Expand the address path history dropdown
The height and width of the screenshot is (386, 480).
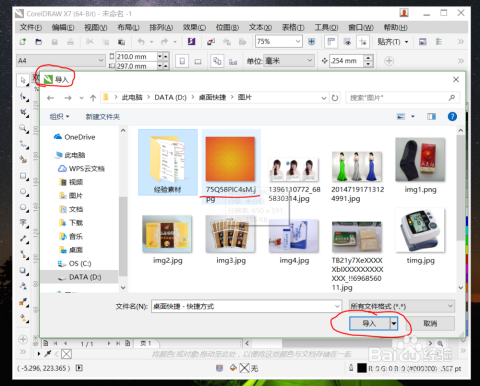point(324,98)
